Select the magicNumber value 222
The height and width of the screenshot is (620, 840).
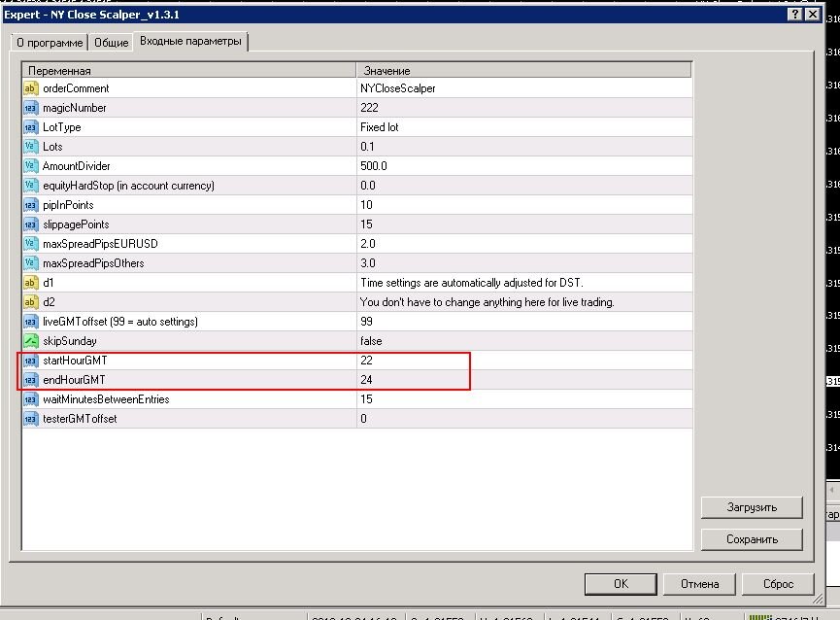(369, 108)
